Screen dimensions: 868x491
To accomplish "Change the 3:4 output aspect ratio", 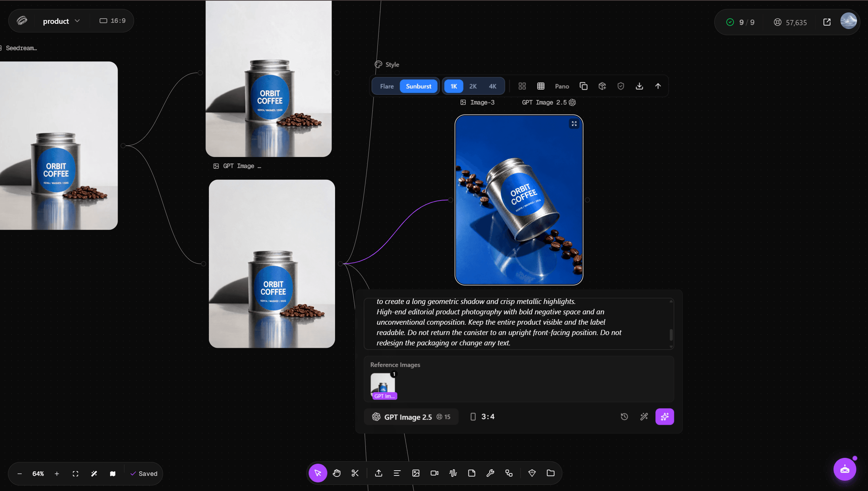I will coord(482,417).
